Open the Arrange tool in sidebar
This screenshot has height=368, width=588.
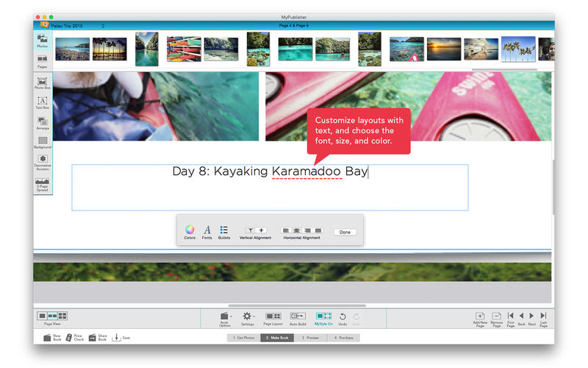coord(42,121)
